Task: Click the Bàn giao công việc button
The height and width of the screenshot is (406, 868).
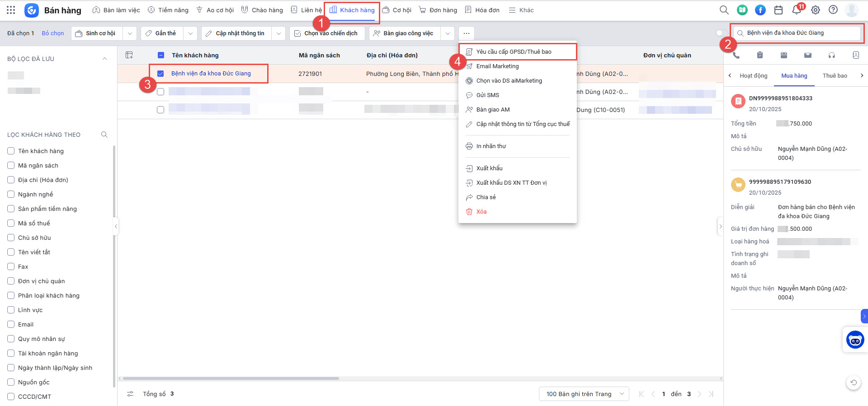Action: point(405,33)
